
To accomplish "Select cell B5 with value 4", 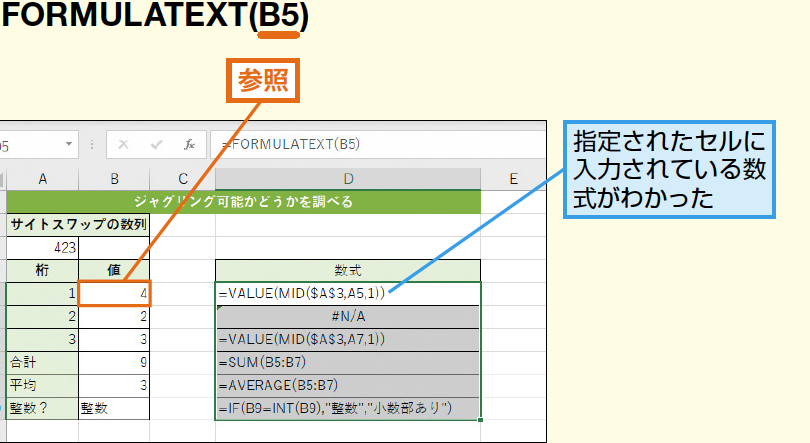I will pos(114,293).
